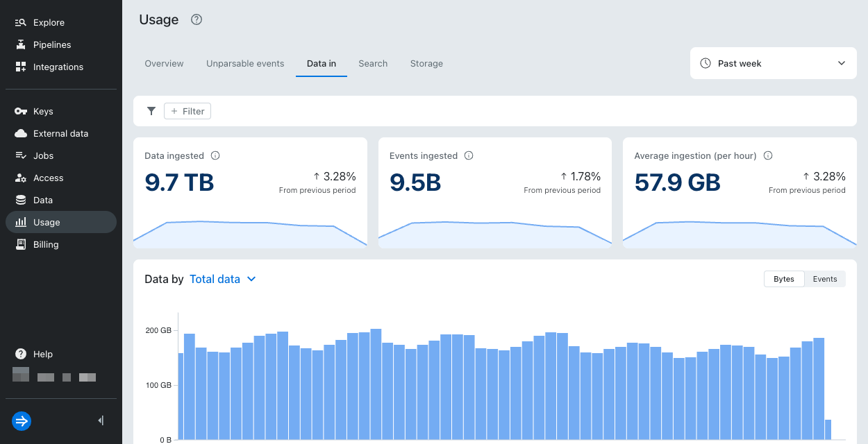
Task: Switch to the Unparsable events tab
Action: (x=245, y=63)
